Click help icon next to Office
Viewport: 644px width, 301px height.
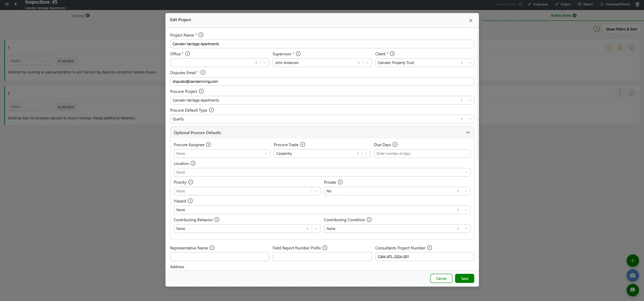click(188, 54)
